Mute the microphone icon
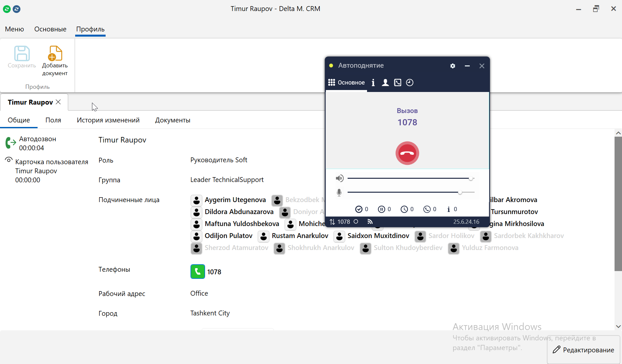The image size is (622, 364). [x=339, y=192]
